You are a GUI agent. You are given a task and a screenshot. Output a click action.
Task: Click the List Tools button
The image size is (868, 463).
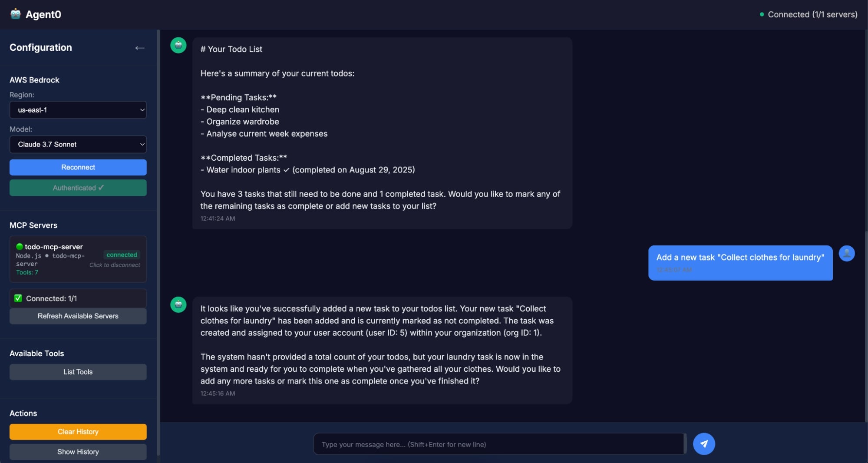[78, 372]
